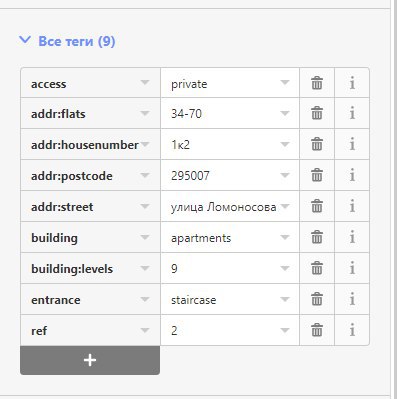
Task: Expand the apartments value dropdown
Action: click(x=285, y=237)
